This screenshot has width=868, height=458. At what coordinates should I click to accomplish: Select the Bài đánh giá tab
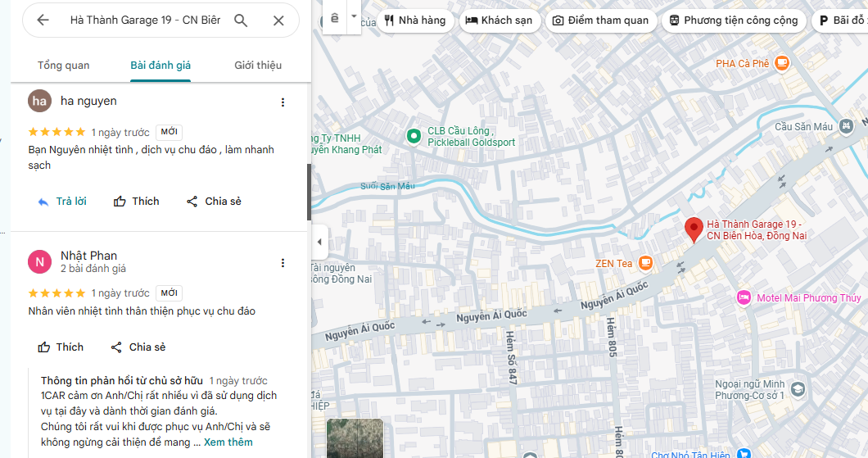coord(160,66)
